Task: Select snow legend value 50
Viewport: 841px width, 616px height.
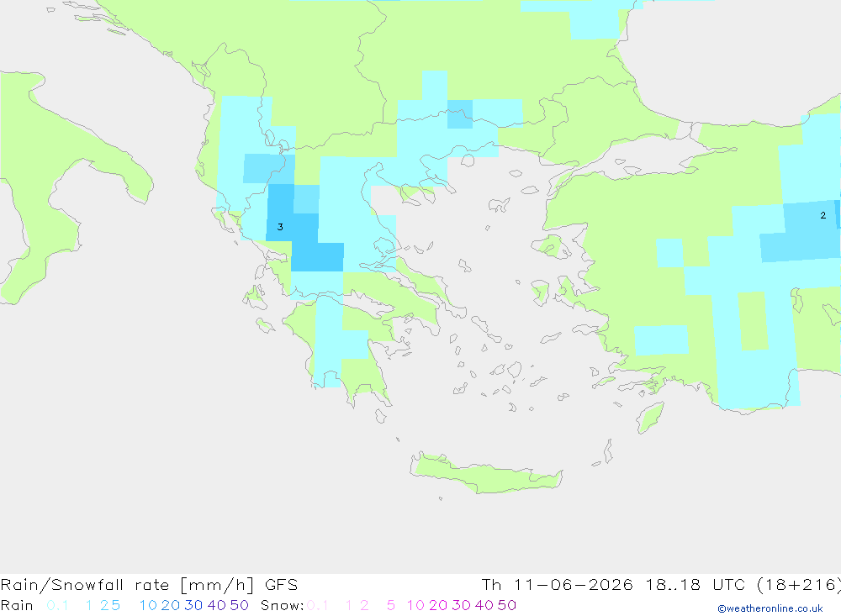Action: 507,605
